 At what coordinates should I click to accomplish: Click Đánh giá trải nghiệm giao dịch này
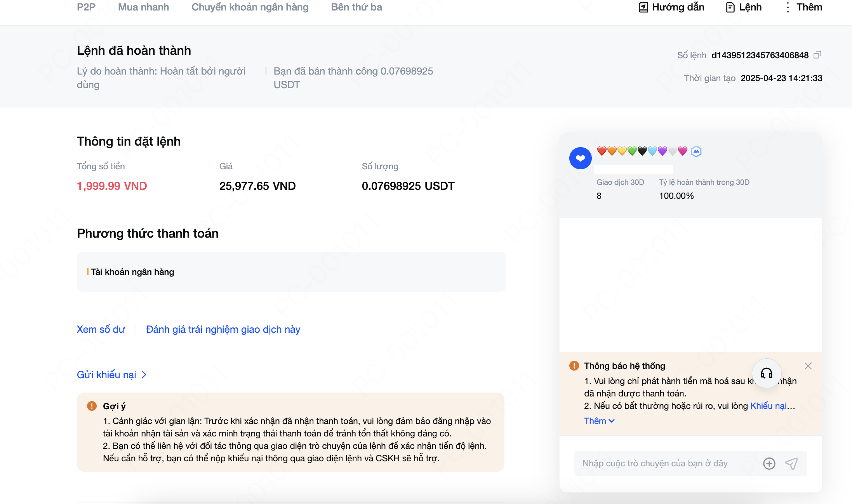tap(223, 330)
